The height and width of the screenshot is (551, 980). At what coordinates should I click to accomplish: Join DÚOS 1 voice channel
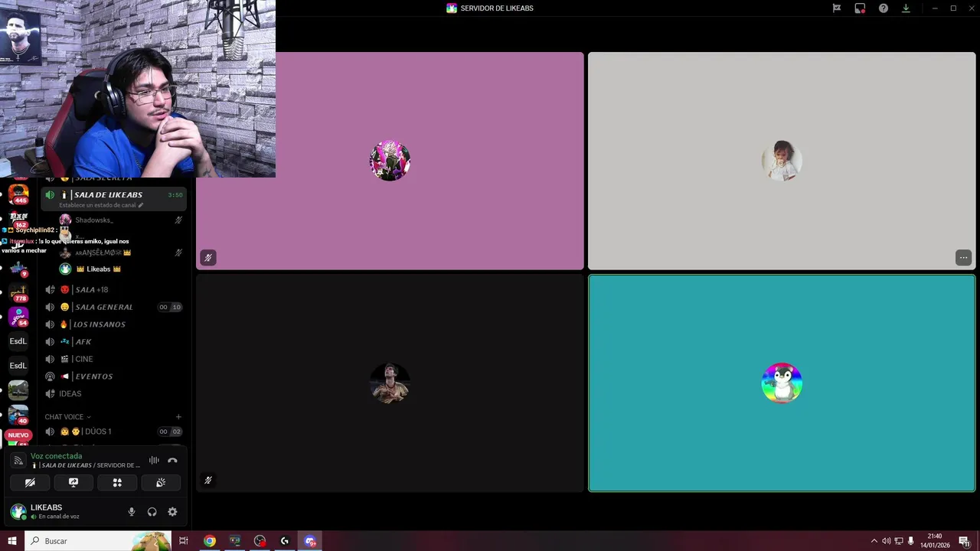click(x=113, y=432)
